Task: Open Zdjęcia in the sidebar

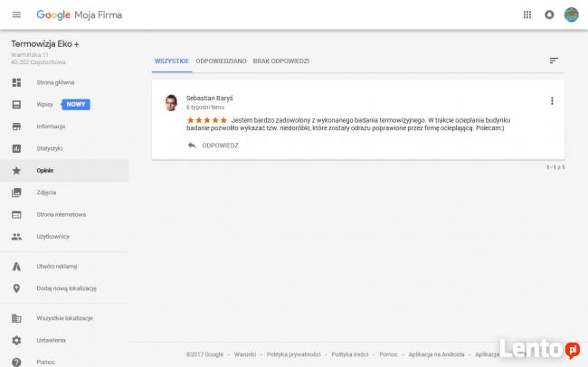Action: point(46,193)
